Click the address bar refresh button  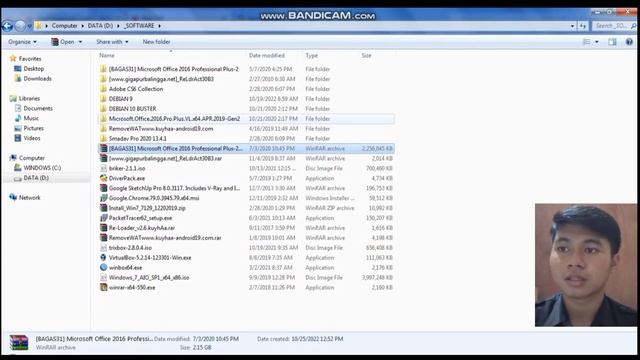pyautogui.click(x=583, y=26)
